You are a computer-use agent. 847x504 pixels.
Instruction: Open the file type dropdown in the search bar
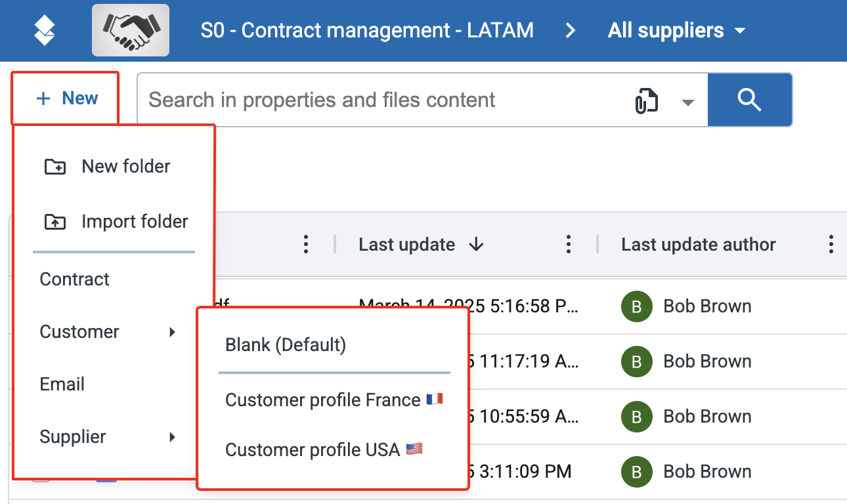coord(687,102)
